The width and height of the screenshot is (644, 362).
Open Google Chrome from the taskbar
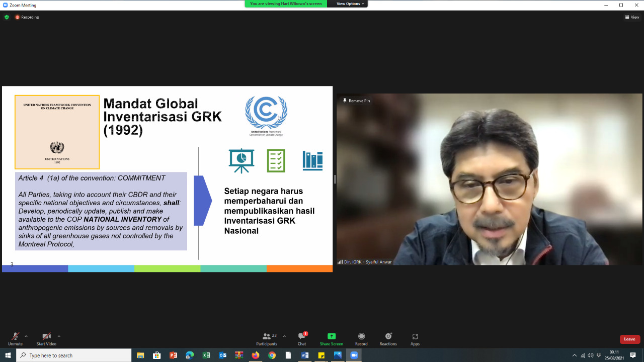click(x=272, y=355)
